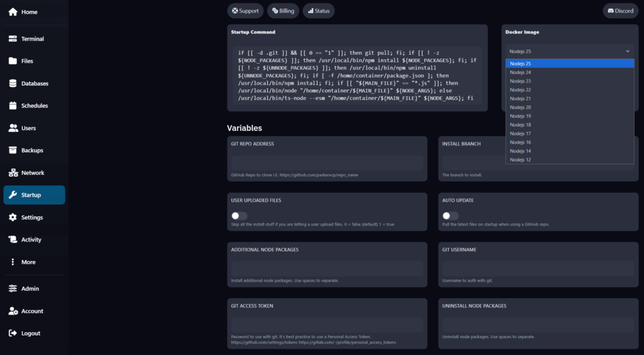Open the Activity page label
Viewport: 644px width, 355px height.
[31, 240]
